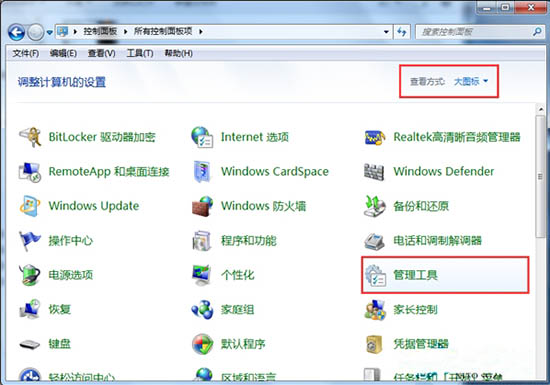
Task: Open the RemoteApp 和桌面连接 icon
Action: click(30, 172)
